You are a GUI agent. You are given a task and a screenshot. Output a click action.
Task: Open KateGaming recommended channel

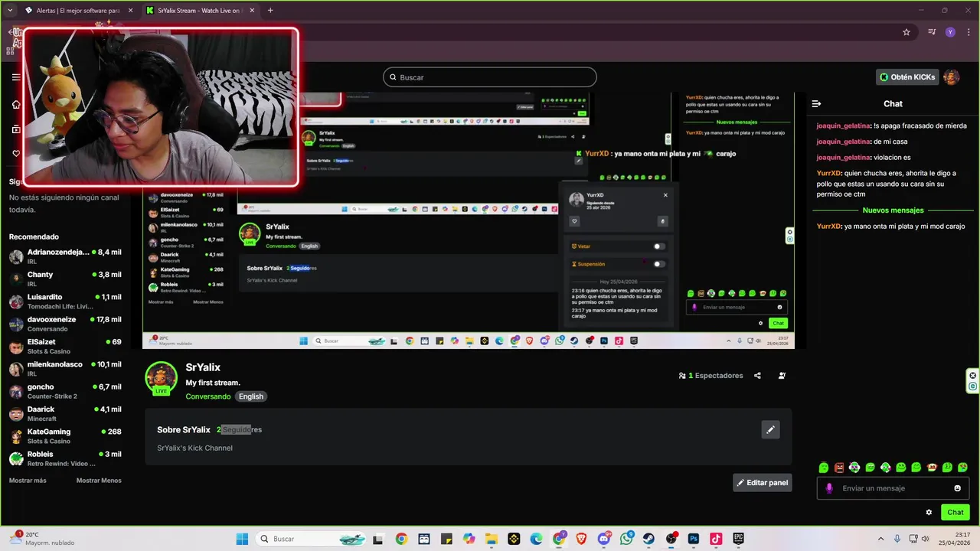(x=65, y=436)
